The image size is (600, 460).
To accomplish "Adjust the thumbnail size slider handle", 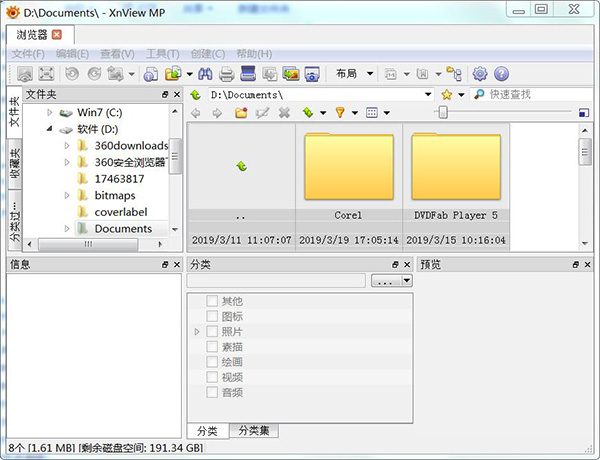I will click(443, 113).
